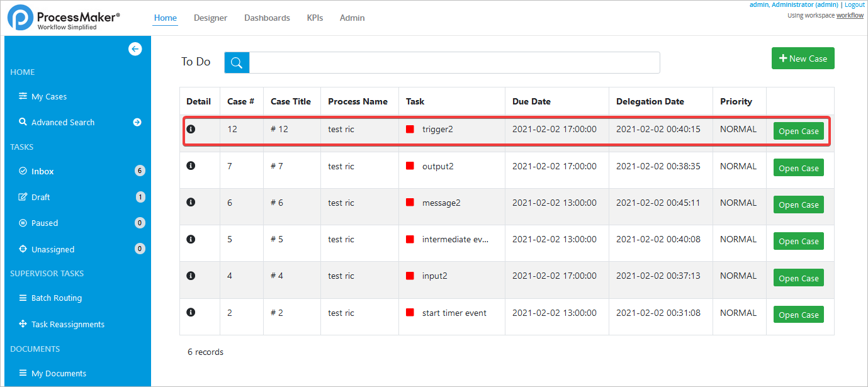Click info icon for case 2
This screenshot has width=868, height=387.
point(191,312)
